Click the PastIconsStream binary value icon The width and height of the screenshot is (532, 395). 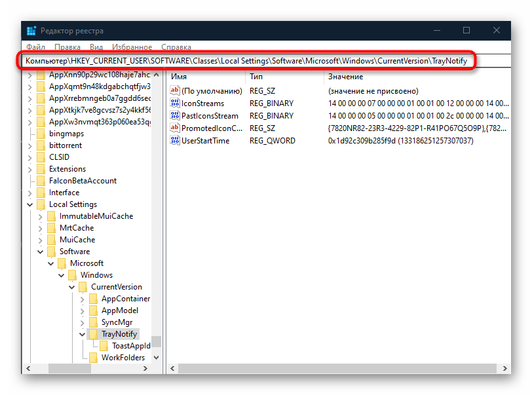click(175, 116)
